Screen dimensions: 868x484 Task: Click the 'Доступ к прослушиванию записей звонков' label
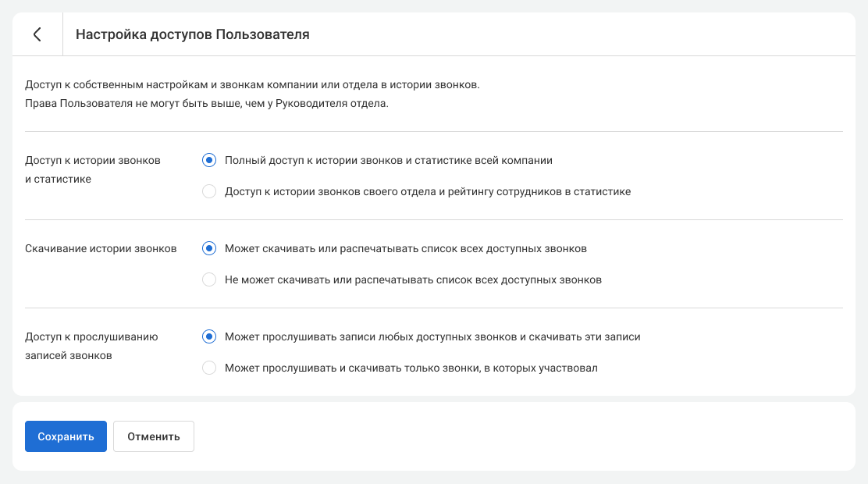pyautogui.click(x=91, y=346)
